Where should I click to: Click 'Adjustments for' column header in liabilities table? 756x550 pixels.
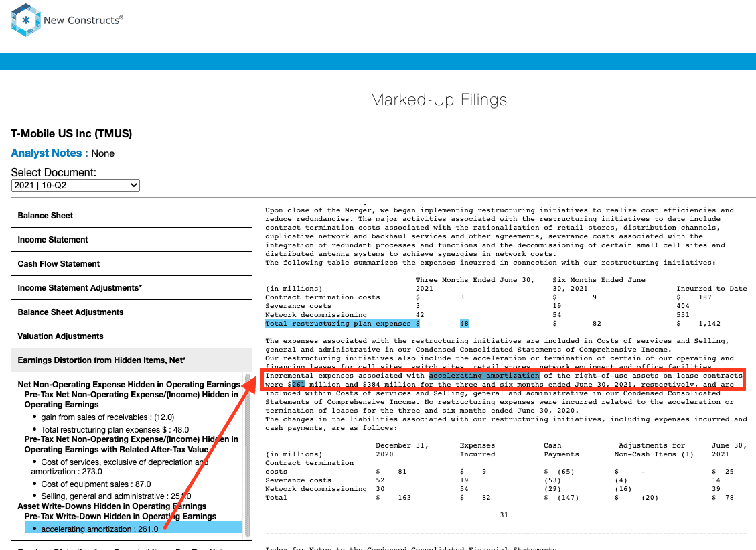pos(652,445)
